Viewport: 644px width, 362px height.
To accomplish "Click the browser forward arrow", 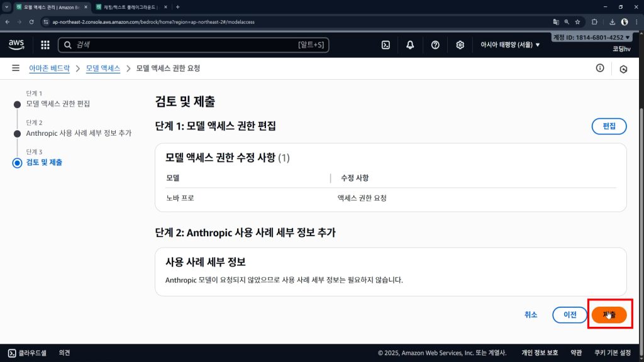I will 19,22.
